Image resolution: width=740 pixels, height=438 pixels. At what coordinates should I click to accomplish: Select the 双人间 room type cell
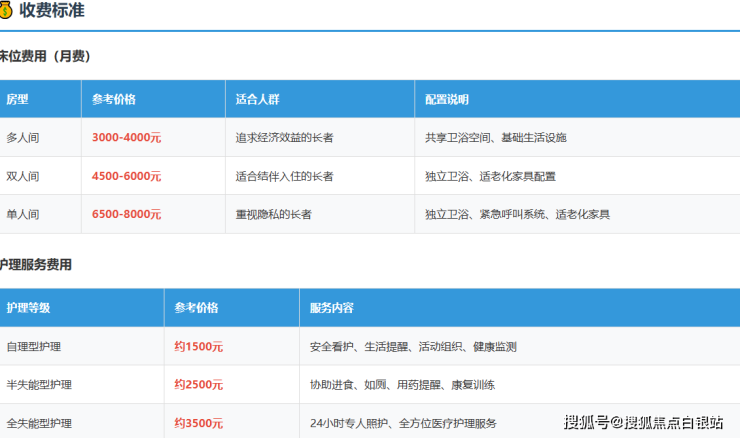click(x=23, y=176)
